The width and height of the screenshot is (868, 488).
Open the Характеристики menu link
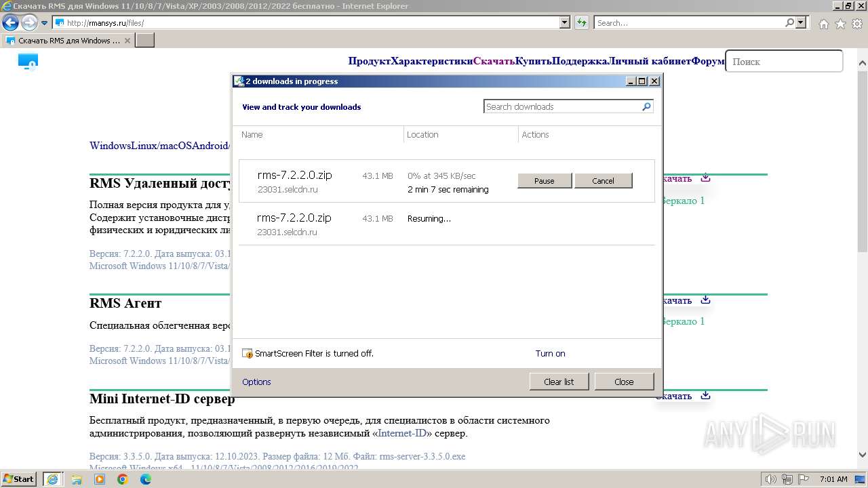pyautogui.click(x=432, y=61)
